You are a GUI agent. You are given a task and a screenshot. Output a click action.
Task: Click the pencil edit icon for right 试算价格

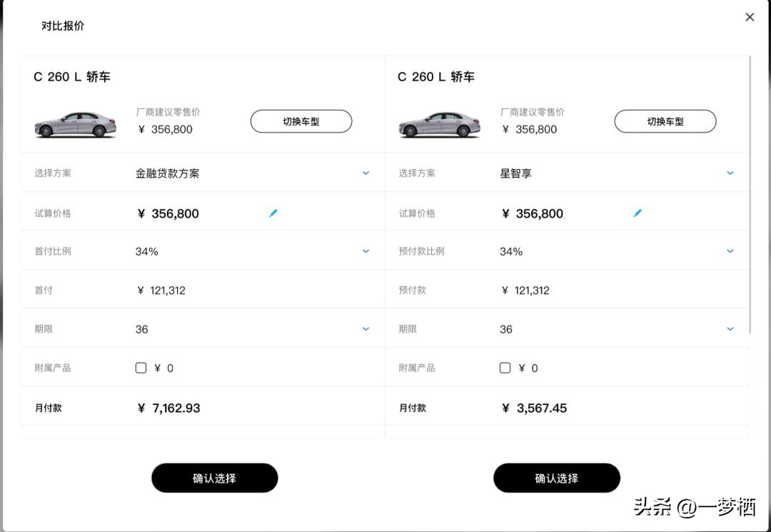[x=638, y=212]
